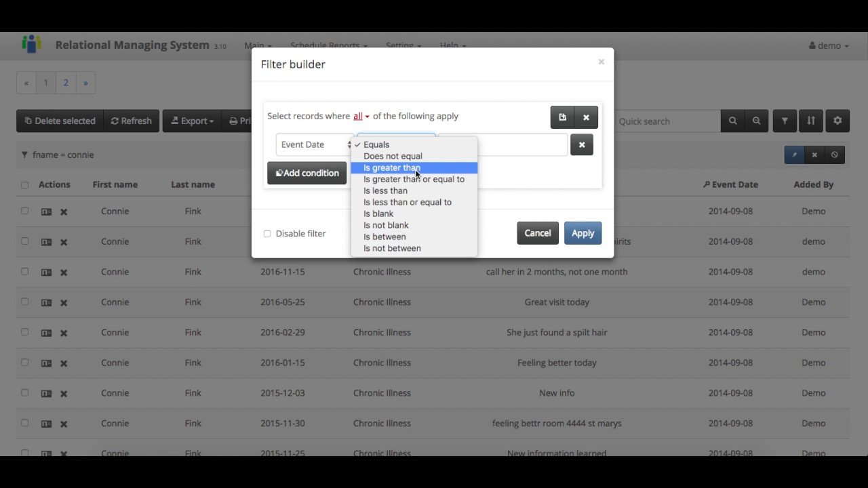Choose the 'Is between' operator
The width and height of the screenshot is (868, 488).
click(414, 237)
